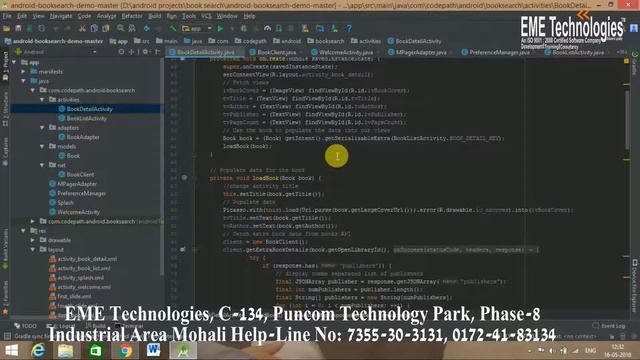Click the green Run app button
The height and width of the screenshot is (360, 640).
(220, 28)
